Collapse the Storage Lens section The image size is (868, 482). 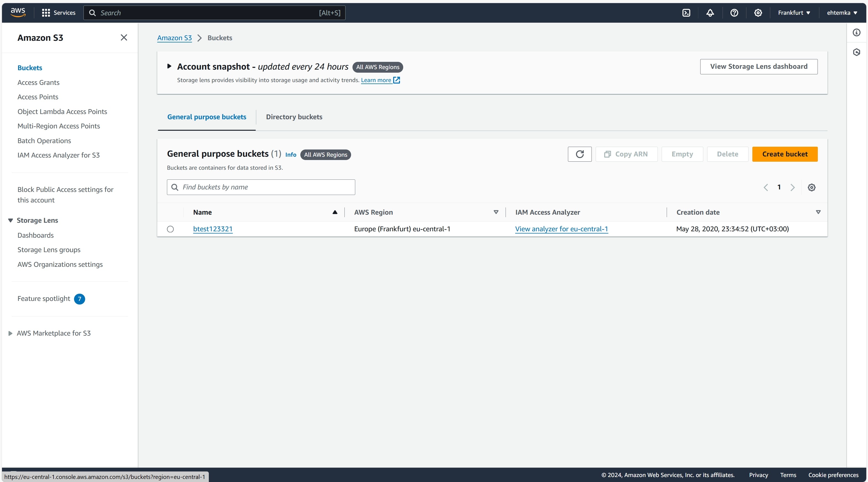click(x=11, y=220)
